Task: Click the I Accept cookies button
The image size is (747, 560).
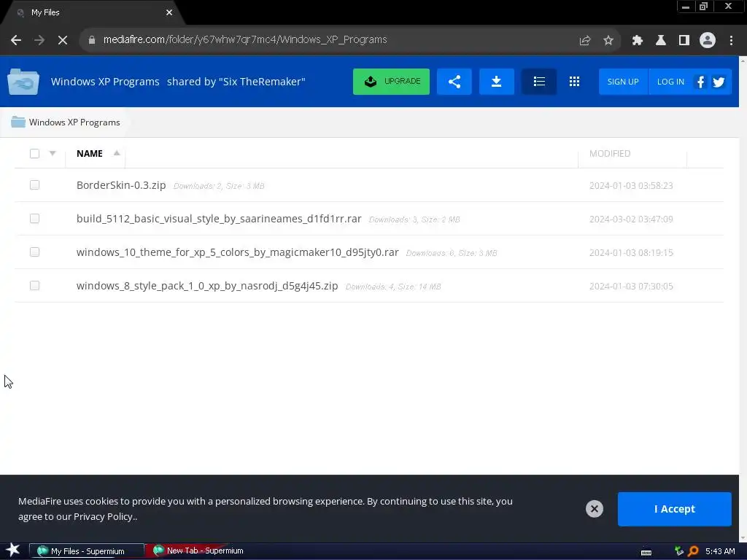Action: tap(674, 509)
